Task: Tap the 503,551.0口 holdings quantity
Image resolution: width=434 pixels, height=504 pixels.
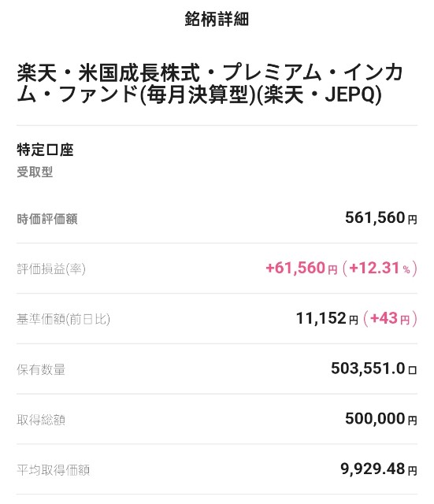Action: pos(374,369)
